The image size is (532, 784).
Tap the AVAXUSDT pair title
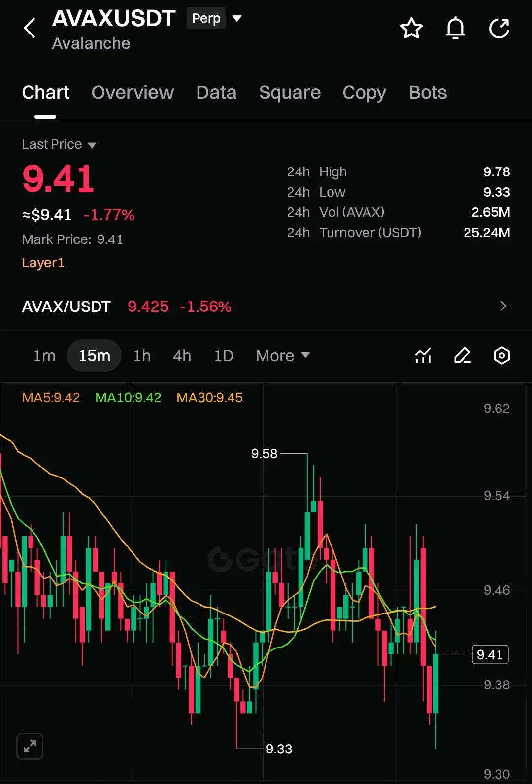pyautogui.click(x=114, y=18)
